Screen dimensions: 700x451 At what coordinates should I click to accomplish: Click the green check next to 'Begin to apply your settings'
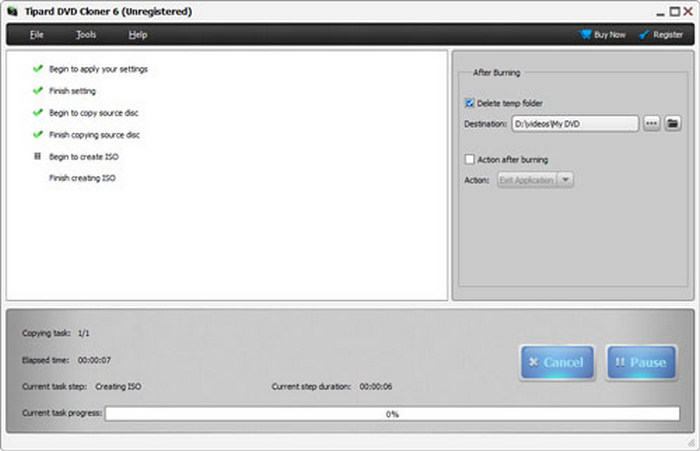[x=38, y=68]
